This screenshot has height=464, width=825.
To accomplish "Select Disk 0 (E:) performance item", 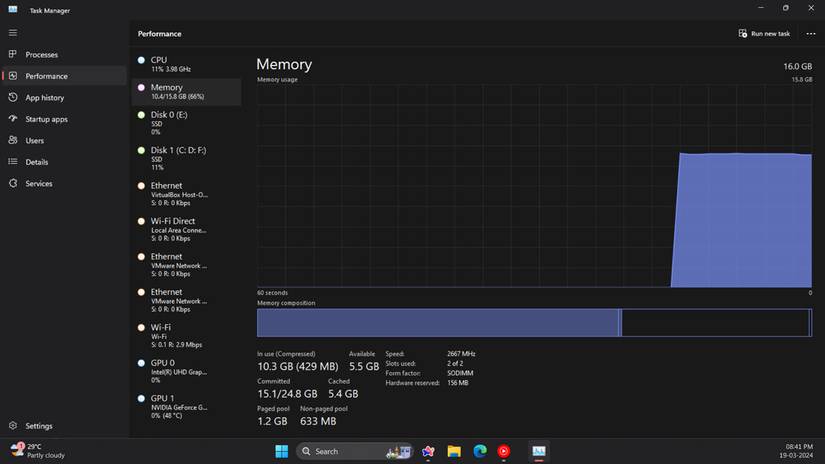I will tap(186, 123).
